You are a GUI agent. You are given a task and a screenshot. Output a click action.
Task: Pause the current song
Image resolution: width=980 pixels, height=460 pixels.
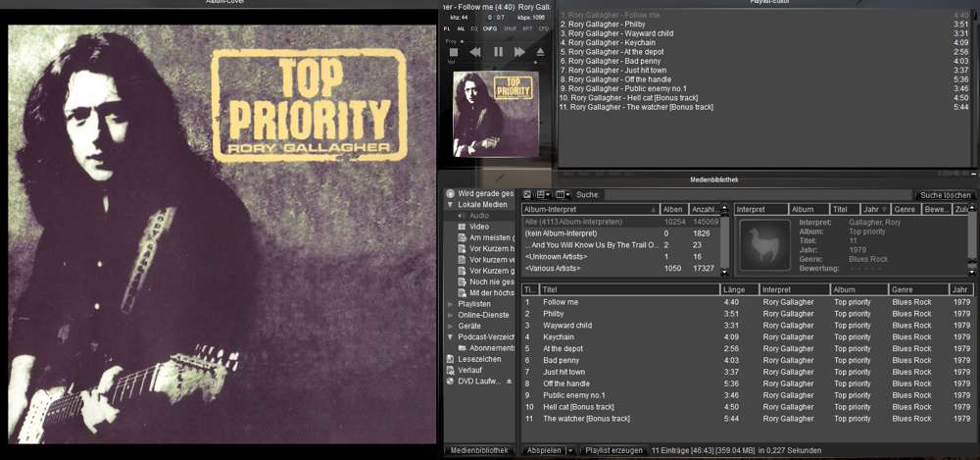pyautogui.click(x=497, y=52)
